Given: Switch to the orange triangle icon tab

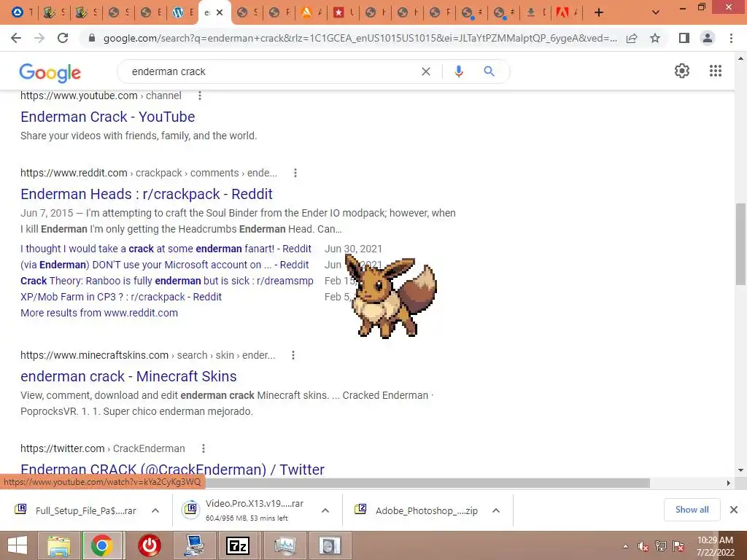Looking at the screenshot, I should coord(311,13).
